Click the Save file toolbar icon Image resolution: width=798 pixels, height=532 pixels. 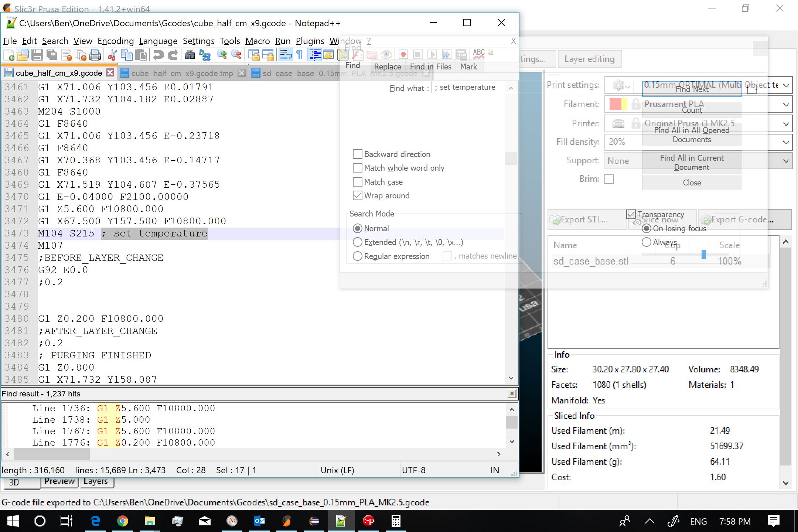pyautogui.click(x=37, y=55)
